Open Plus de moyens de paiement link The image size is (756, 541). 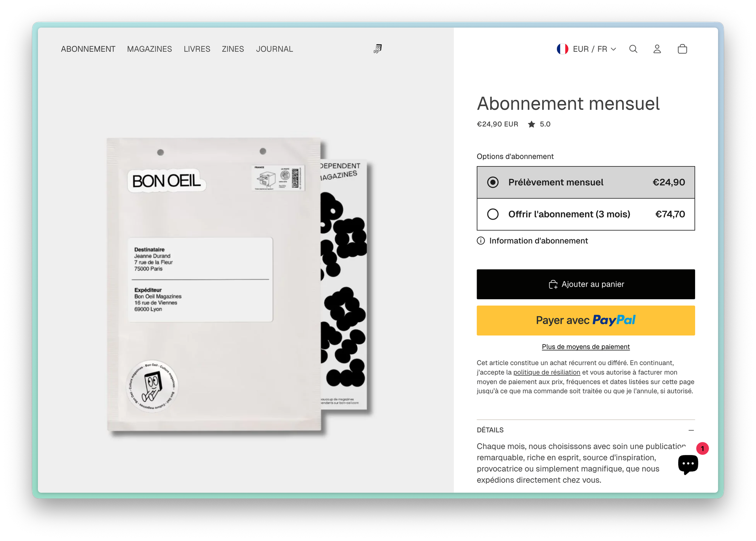[x=586, y=347]
